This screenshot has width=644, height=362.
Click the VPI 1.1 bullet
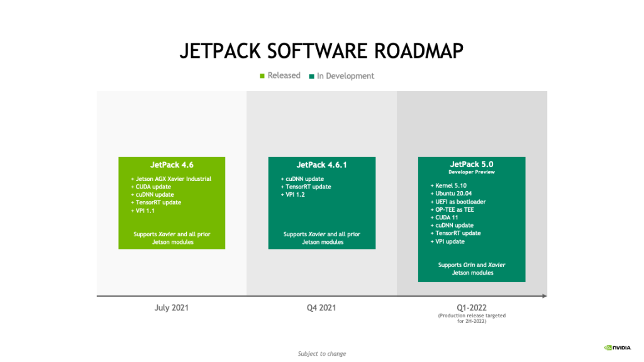click(x=143, y=211)
